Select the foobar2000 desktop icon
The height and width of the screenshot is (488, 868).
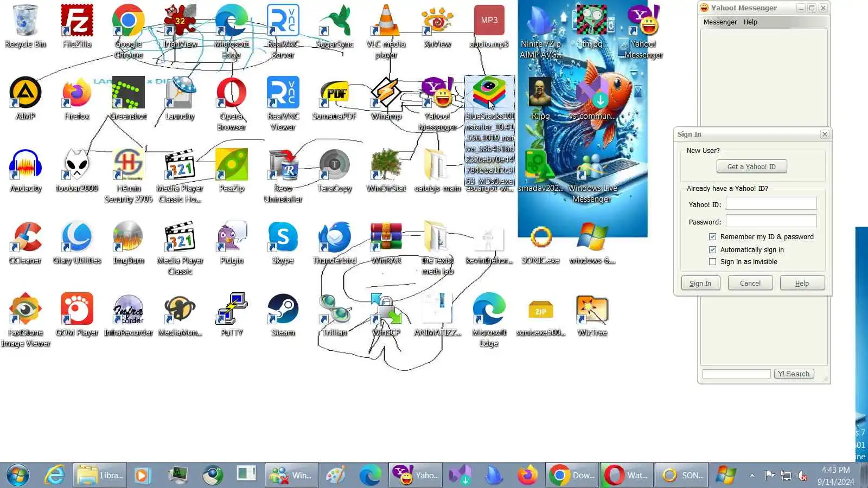pyautogui.click(x=76, y=170)
